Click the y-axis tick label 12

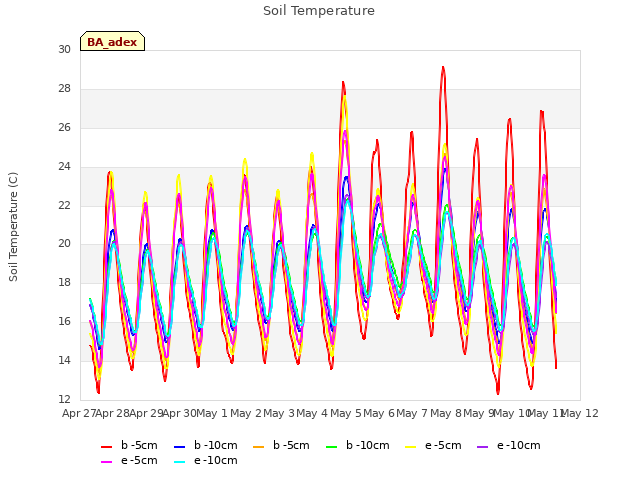click(64, 399)
